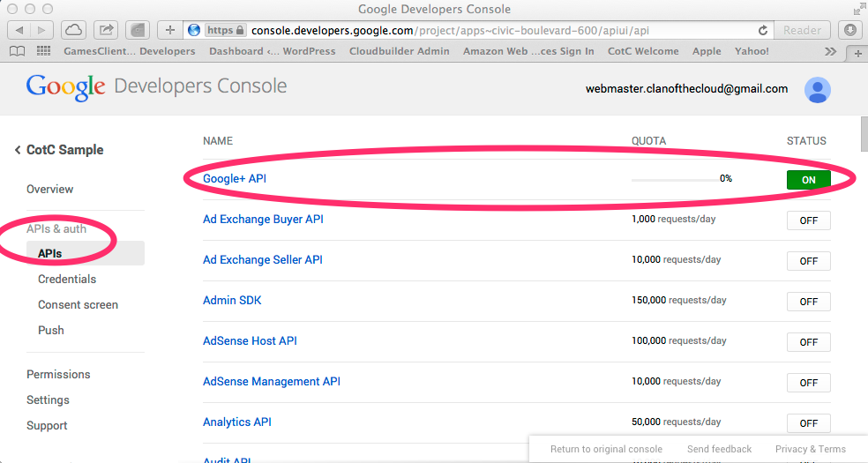Click the Google logo
Screen dimensions: 868x463
pos(65,88)
